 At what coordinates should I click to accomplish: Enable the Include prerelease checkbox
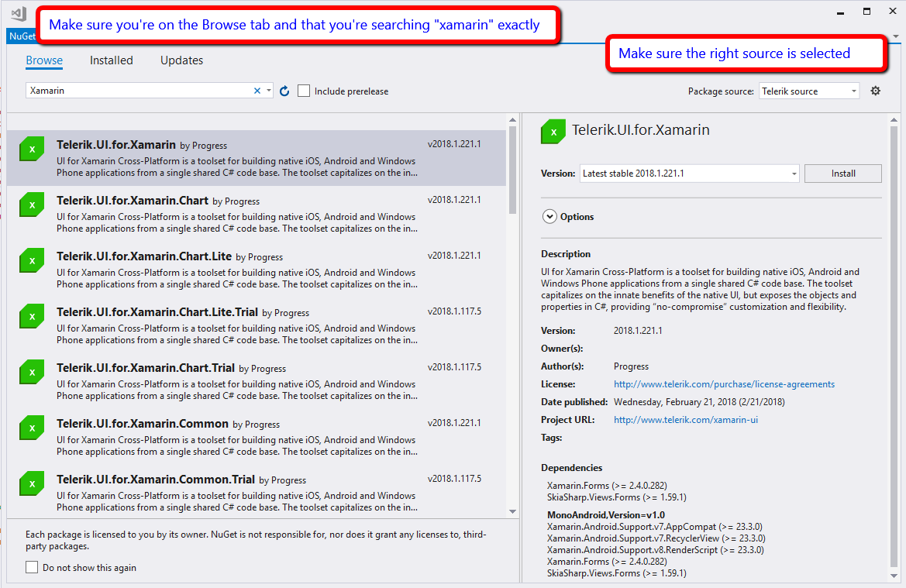(303, 91)
